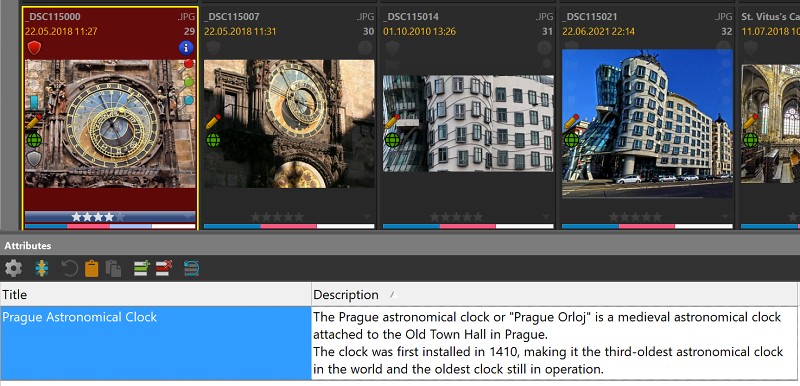Image resolution: width=800 pixels, height=386 pixels.
Task: Set star rating on _DSC115021
Action: tap(635, 217)
